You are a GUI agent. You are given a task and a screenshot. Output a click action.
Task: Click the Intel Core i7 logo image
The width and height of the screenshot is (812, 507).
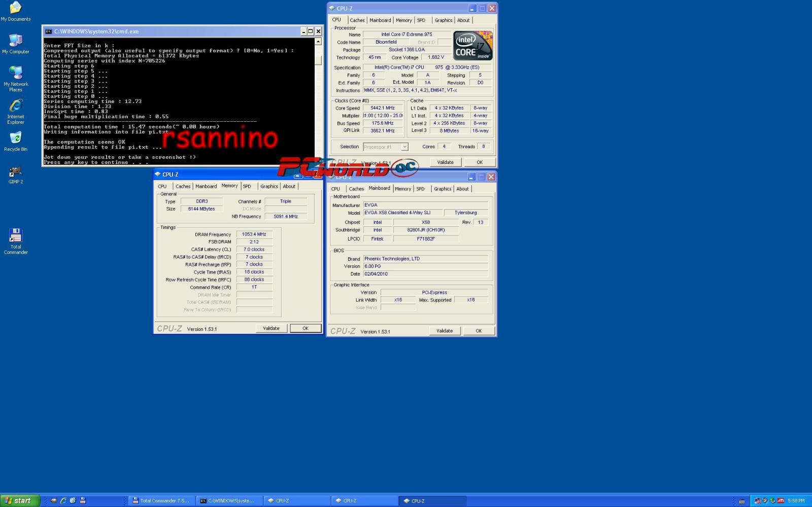click(x=473, y=46)
